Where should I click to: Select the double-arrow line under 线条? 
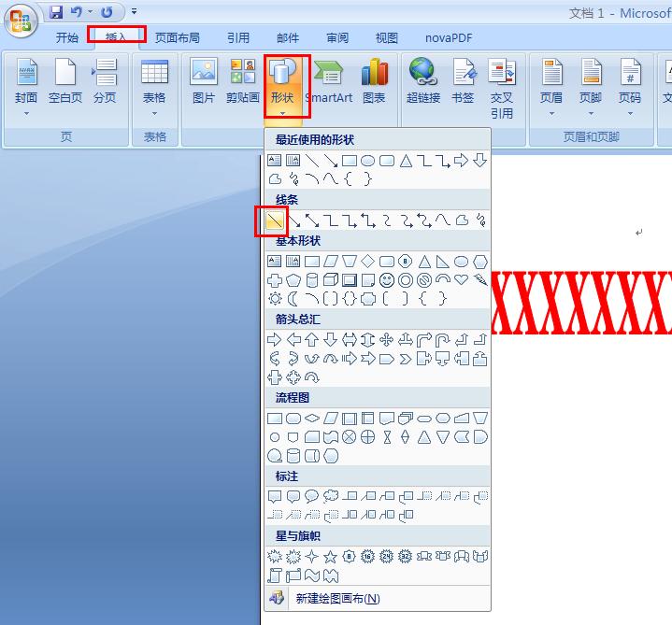[312, 220]
